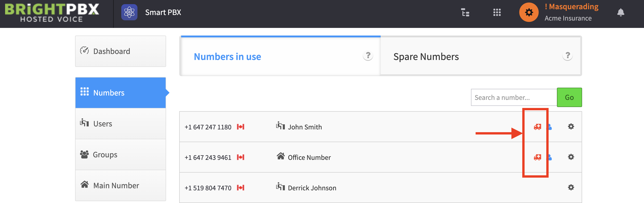Open Derrick Johnson user link
The image size is (644, 203).
(312, 188)
